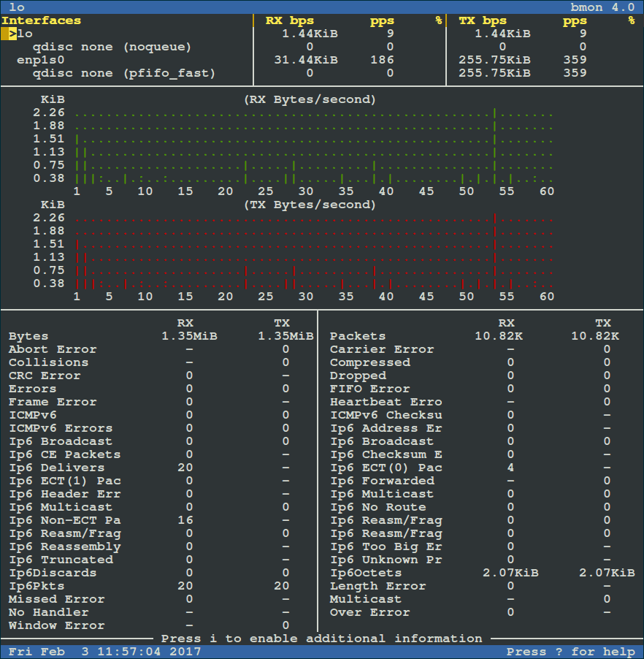Click the % column header
The height and width of the screenshot is (659, 644).
[x=439, y=20]
